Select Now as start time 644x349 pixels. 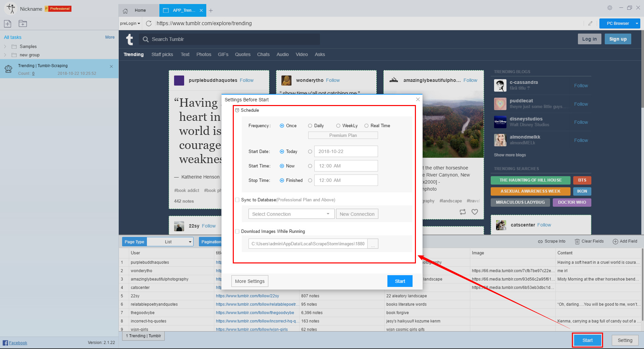click(282, 166)
